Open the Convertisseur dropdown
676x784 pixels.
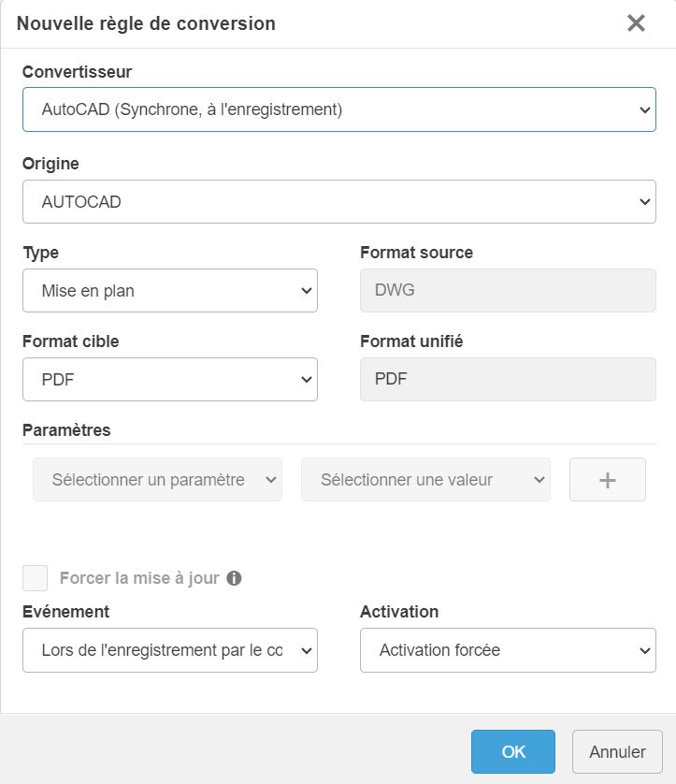(x=338, y=109)
